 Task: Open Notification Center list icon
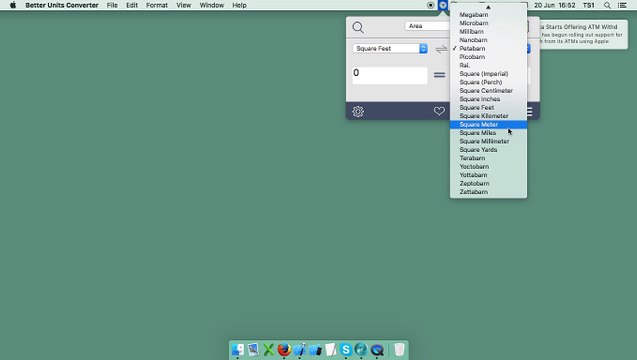[622, 5]
